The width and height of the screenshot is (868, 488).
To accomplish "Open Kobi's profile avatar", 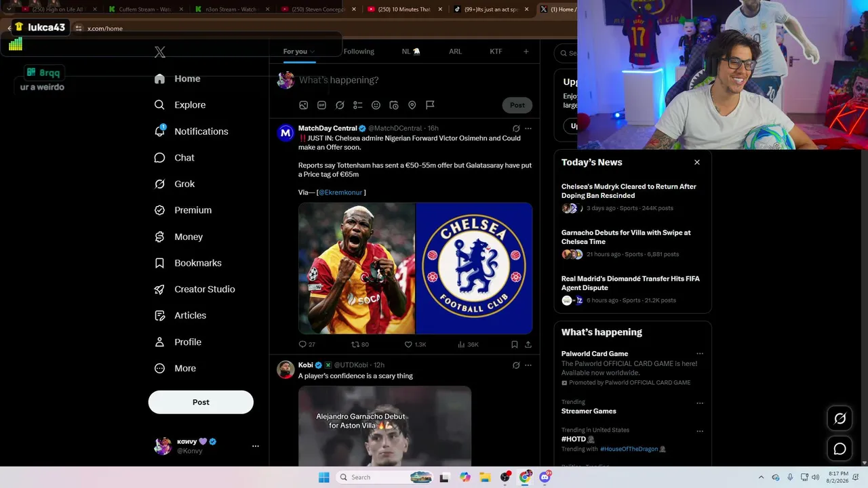I will coord(285,369).
